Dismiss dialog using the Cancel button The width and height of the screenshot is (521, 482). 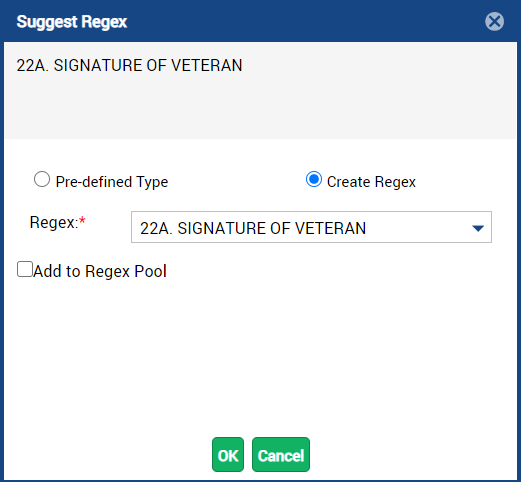tap(281, 455)
